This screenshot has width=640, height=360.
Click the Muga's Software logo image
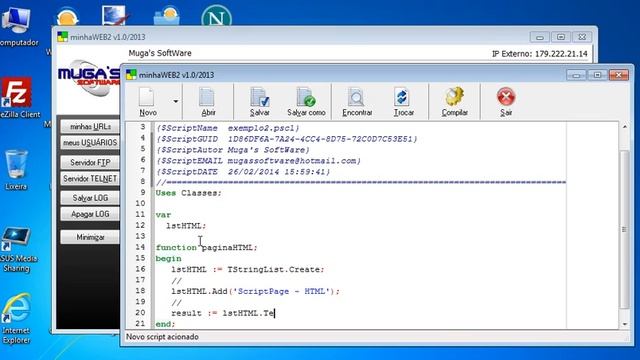[x=89, y=78]
